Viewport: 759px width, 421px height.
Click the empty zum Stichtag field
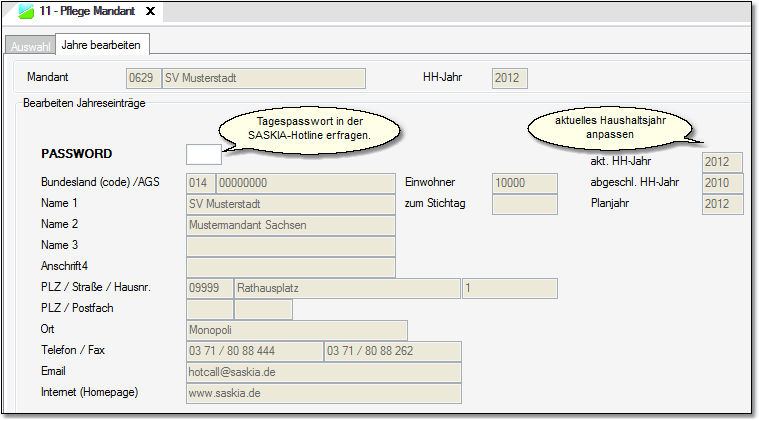pos(524,204)
